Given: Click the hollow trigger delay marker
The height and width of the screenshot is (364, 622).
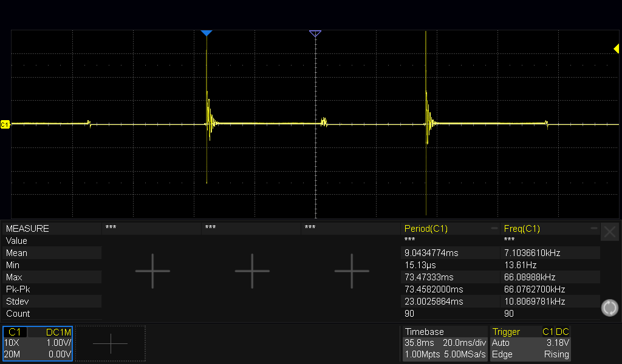Looking at the screenshot, I should [315, 33].
